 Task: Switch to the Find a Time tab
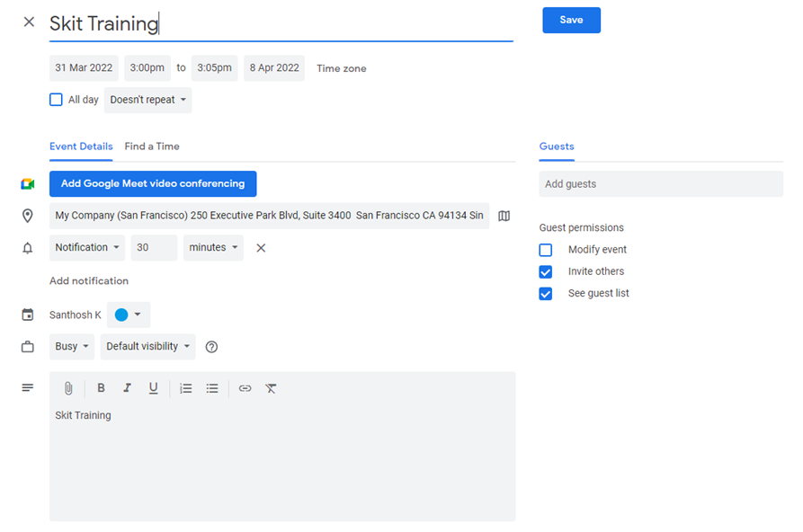coord(152,146)
